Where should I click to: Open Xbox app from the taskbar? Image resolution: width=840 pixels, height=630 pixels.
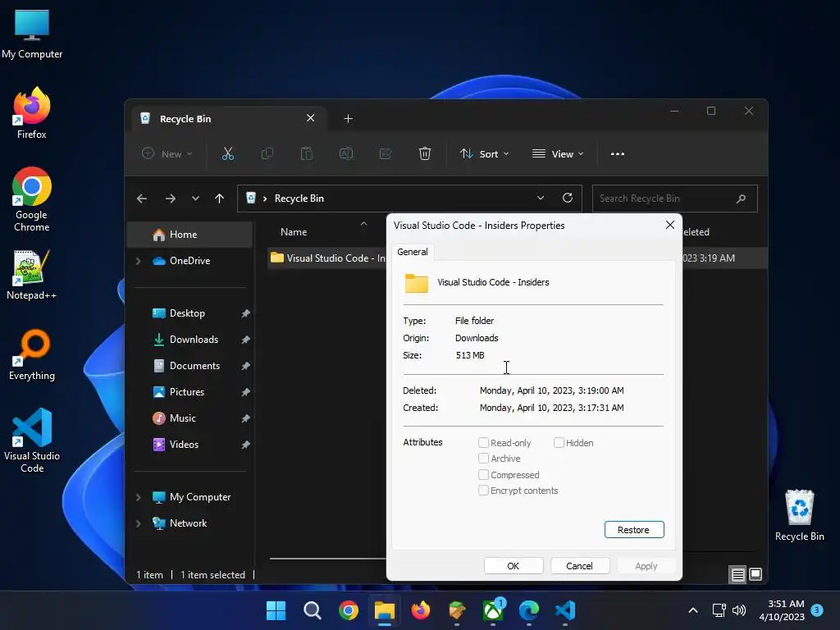point(493,610)
